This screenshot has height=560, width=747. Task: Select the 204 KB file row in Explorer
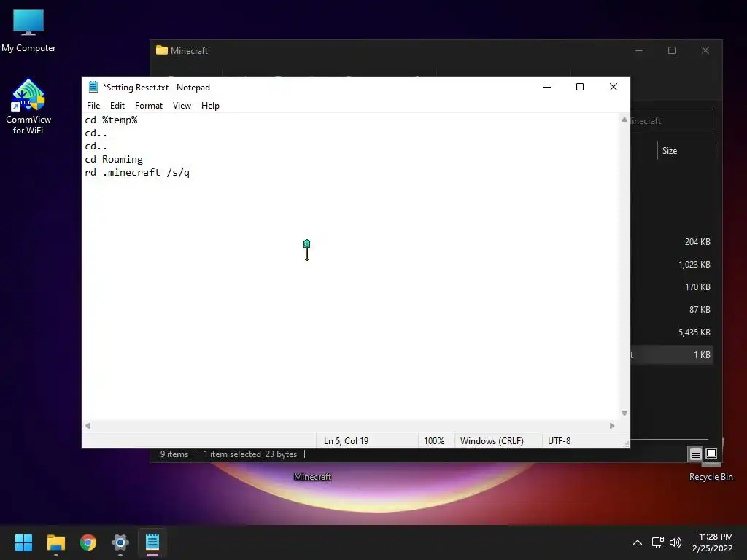(x=671, y=242)
